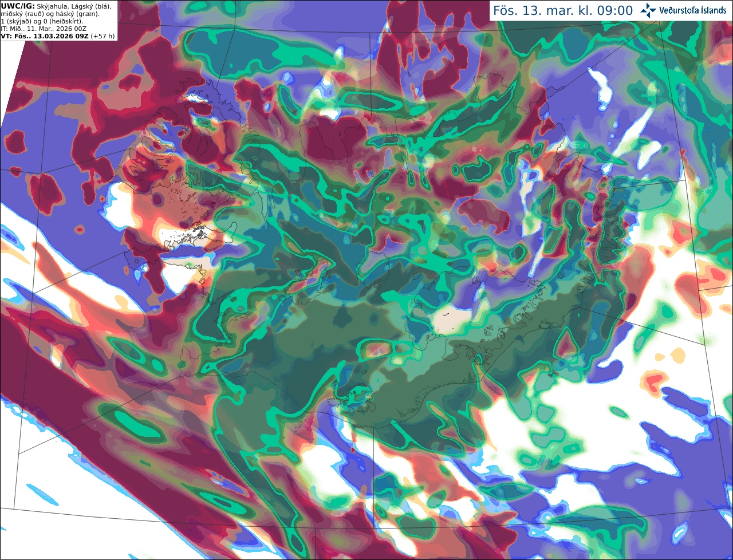This screenshot has height=560, width=733.
Task: Click the 'miðský (rauð) og háský (græn).' legend line
Action: [49, 13]
